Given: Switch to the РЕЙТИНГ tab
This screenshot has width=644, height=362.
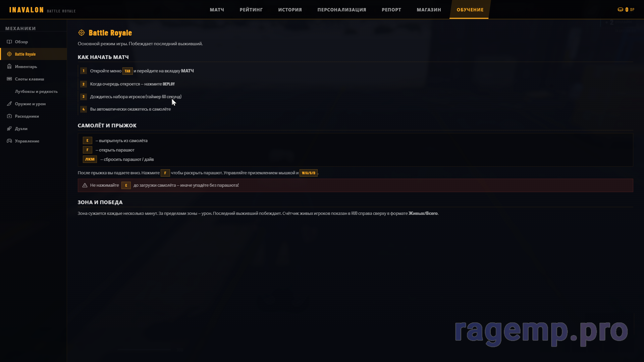Looking at the screenshot, I should point(251,10).
